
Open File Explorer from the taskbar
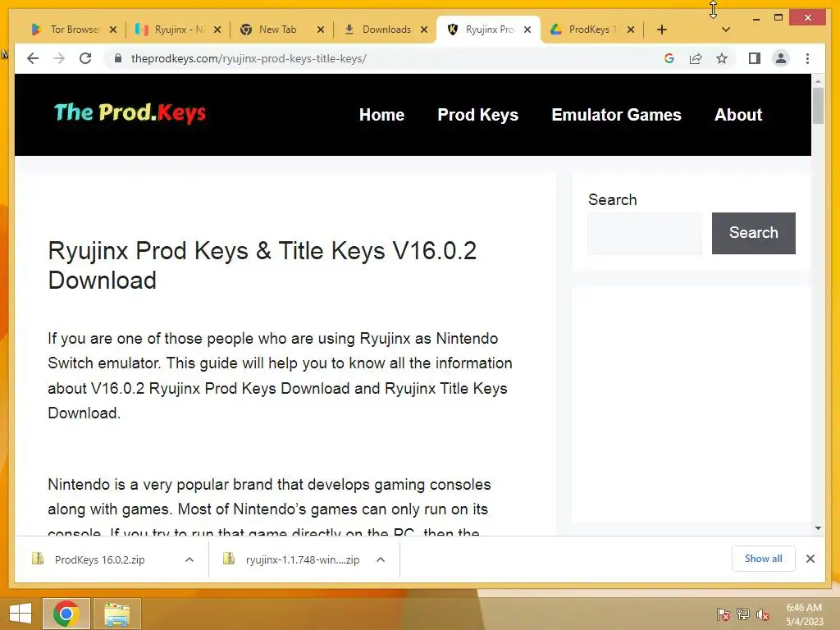[116, 614]
